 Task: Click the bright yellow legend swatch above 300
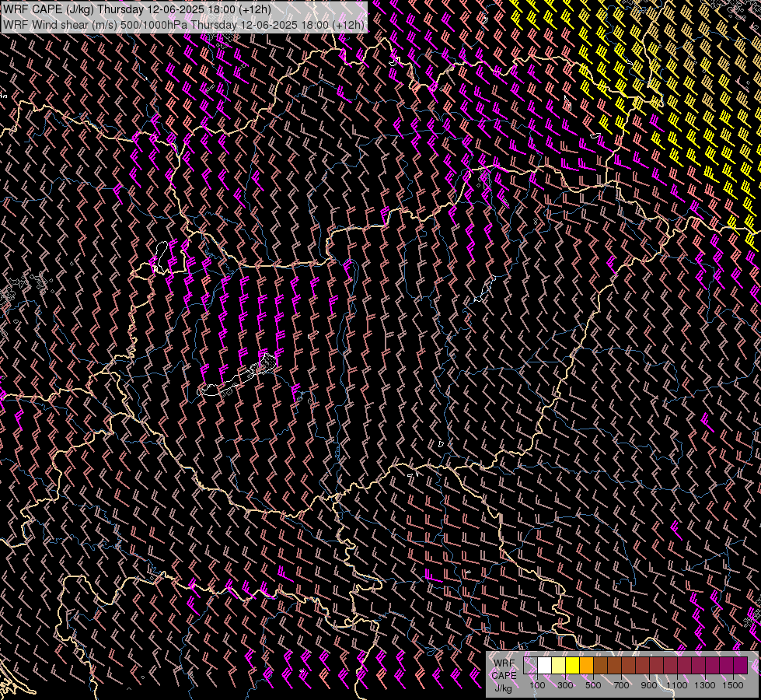[x=573, y=665]
